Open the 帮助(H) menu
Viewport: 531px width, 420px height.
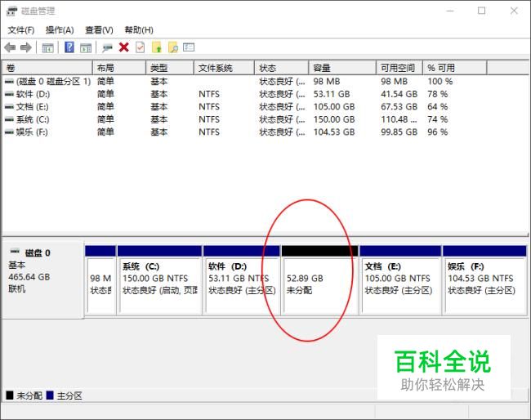pyautogui.click(x=139, y=30)
